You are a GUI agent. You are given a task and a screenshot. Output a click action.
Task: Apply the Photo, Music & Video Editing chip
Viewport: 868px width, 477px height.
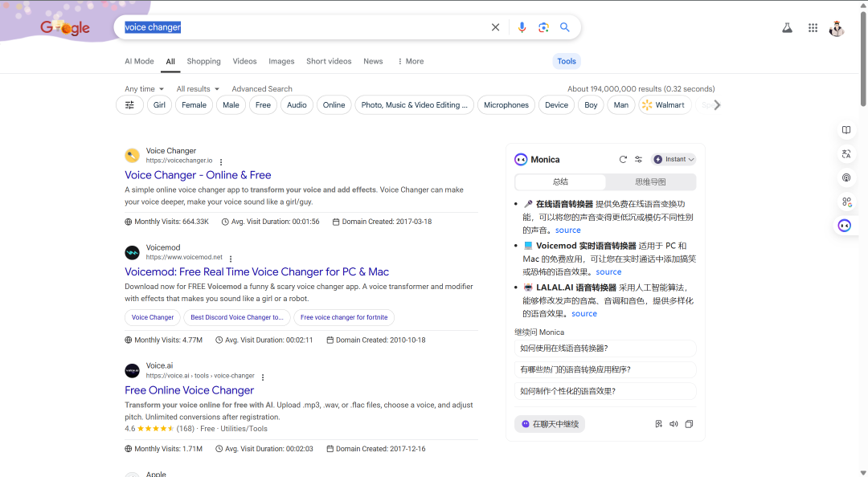(414, 105)
